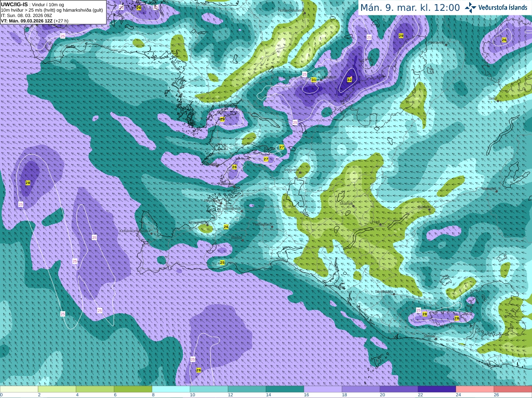
Task: Click the Búrfell station label
Action: [x=424, y=206]
